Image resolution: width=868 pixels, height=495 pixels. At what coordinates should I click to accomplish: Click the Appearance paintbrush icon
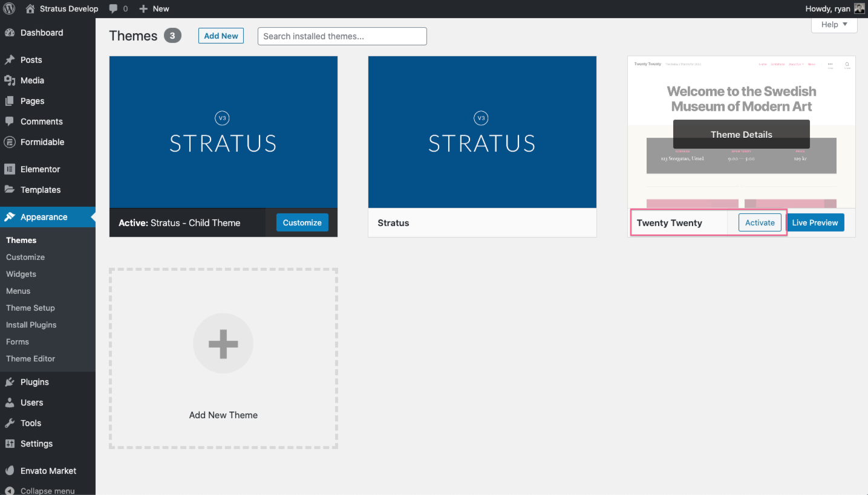(x=10, y=217)
